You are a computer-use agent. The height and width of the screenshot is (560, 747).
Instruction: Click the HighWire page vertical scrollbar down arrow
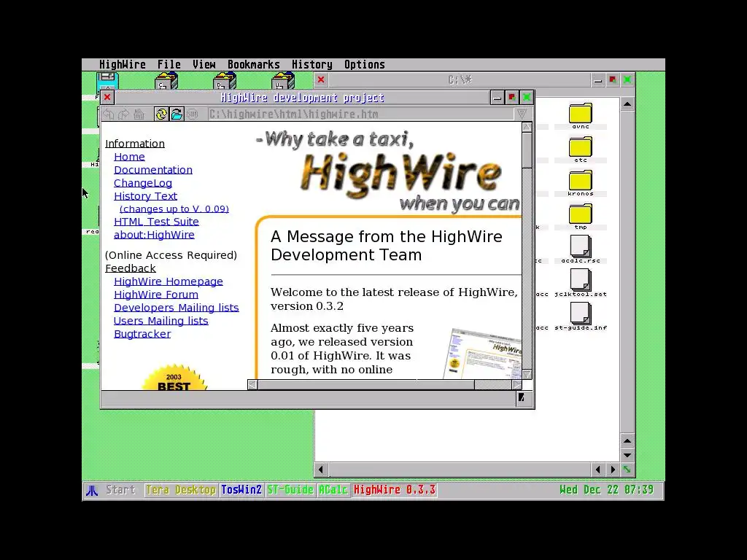click(527, 374)
